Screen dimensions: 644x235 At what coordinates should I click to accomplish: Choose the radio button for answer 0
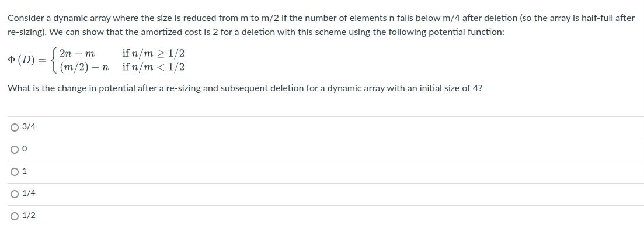(x=15, y=150)
